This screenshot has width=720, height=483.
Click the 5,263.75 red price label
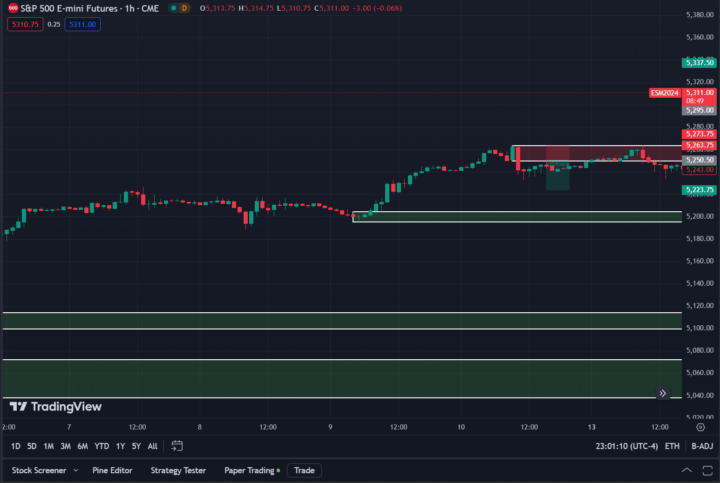point(699,145)
